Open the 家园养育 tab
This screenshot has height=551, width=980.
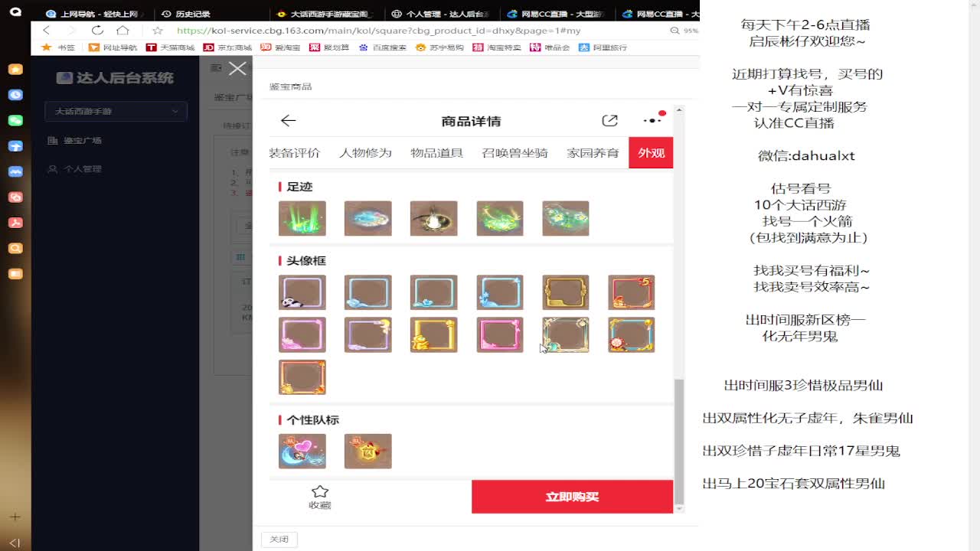coord(593,153)
